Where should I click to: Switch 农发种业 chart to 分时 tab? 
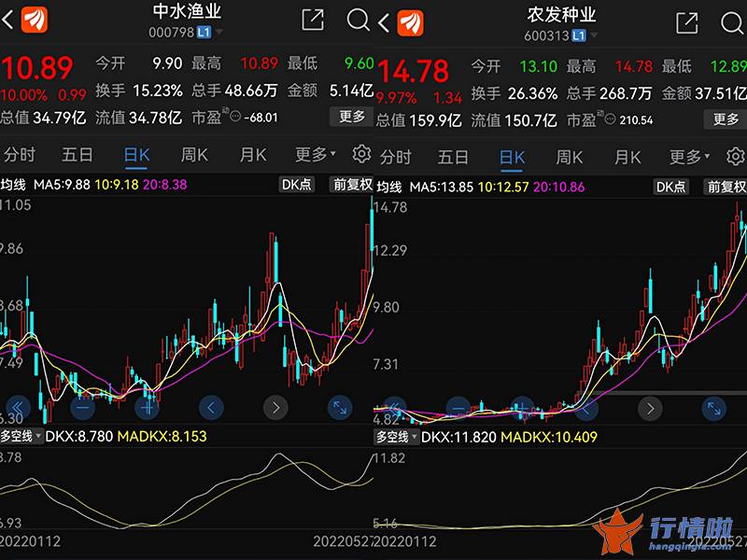(395, 157)
